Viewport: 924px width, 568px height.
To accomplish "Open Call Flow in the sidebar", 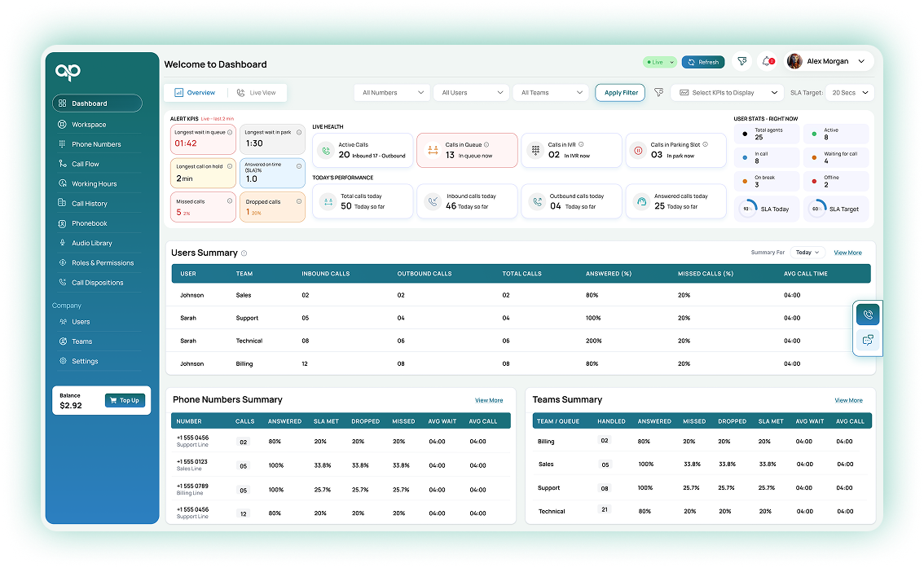I will pyautogui.click(x=86, y=164).
